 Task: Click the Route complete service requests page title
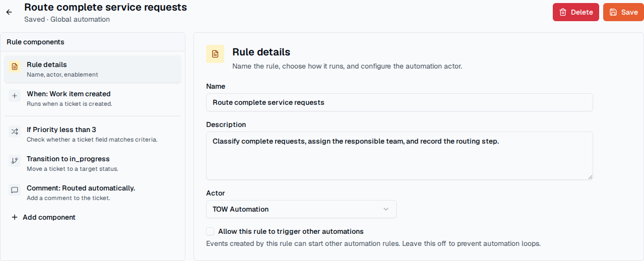pyautogui.click(x=105, y=7)
